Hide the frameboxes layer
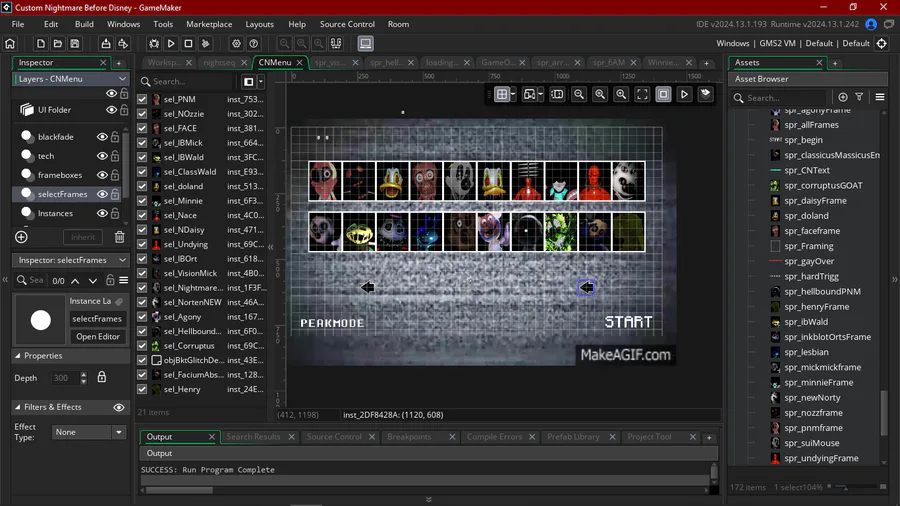Screen dimensions: 900x506 coord(102,175)
